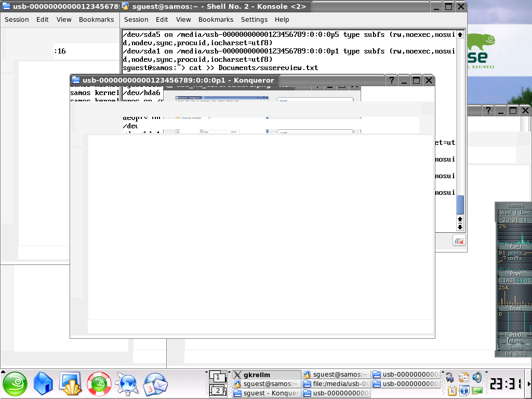Launch the Konsole terminal from the panel
Screen dimensions: 532x399
click(x=71, y=384)
